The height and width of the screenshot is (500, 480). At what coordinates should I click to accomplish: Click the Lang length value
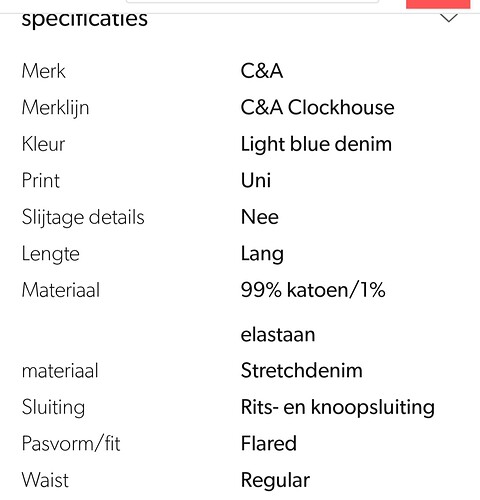[262, 255]
